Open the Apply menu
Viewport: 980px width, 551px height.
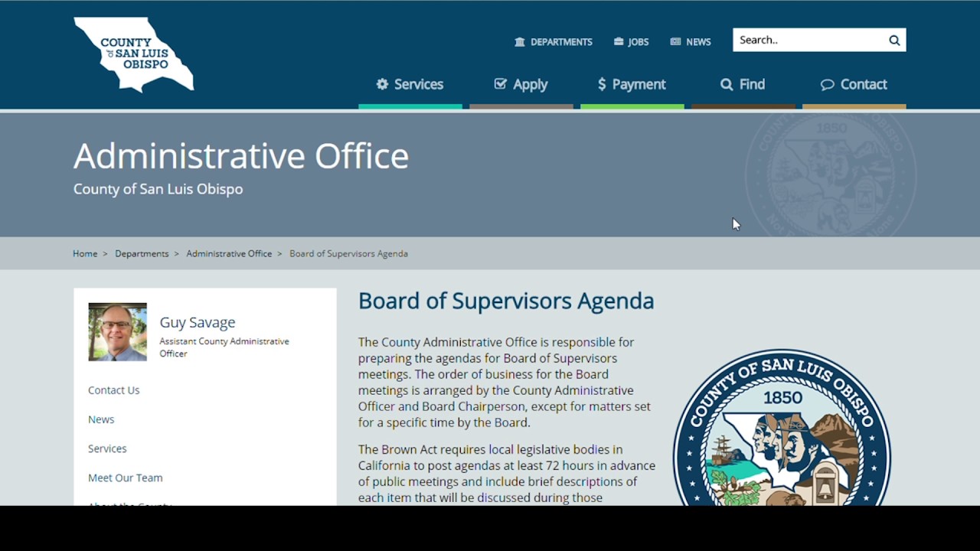tap(521, 85)
